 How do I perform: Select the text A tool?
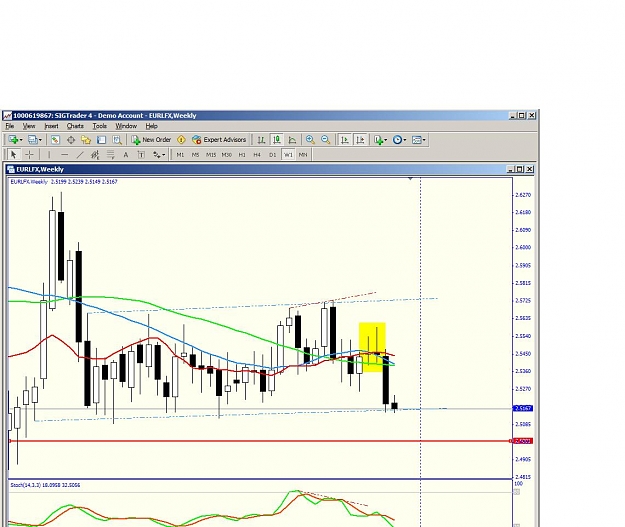pyautogui.click(x=126, y=155)
